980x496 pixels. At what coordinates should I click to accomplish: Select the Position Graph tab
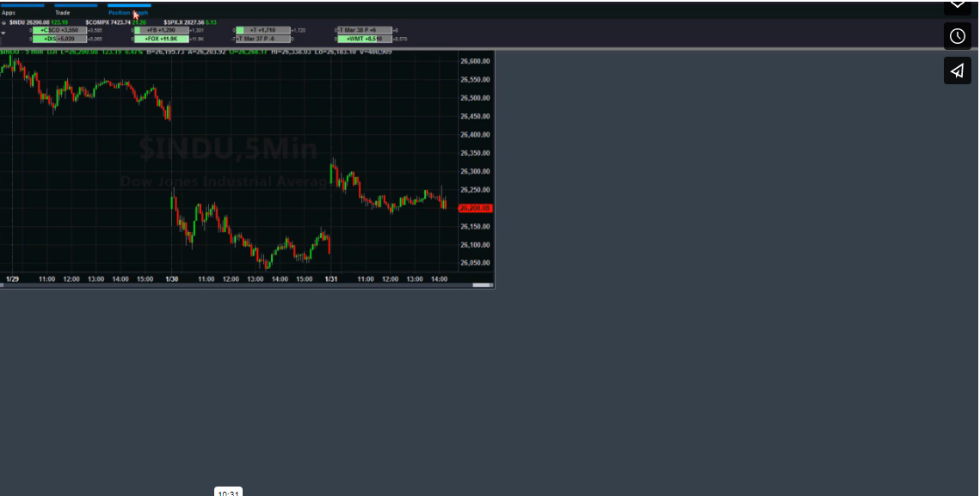click(x=128, y=13)
